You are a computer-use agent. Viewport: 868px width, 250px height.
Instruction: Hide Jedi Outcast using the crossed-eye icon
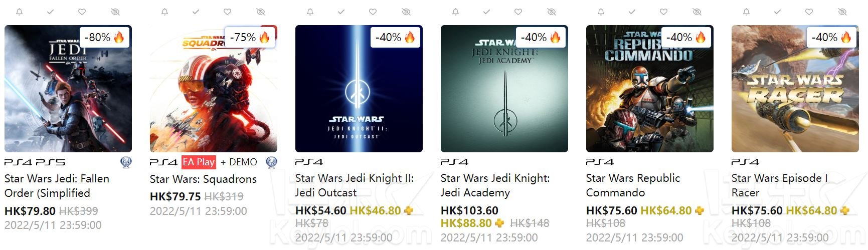[x=406, y=12]
